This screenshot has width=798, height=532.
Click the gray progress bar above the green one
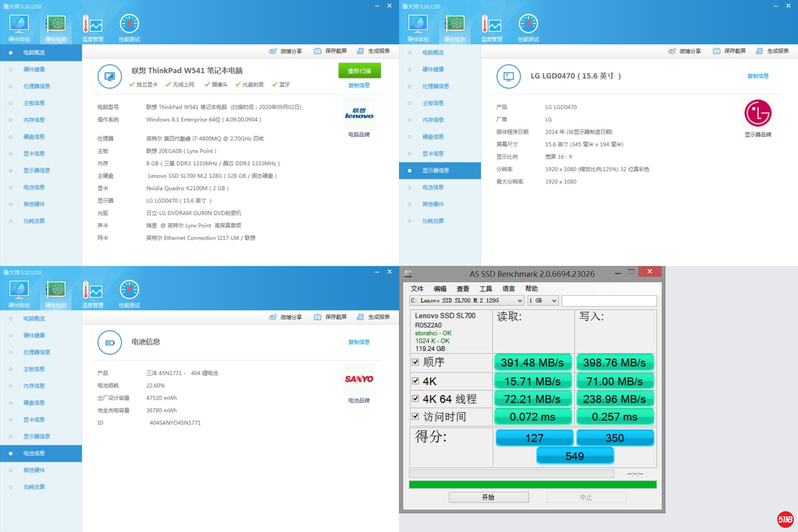point(512,474)
